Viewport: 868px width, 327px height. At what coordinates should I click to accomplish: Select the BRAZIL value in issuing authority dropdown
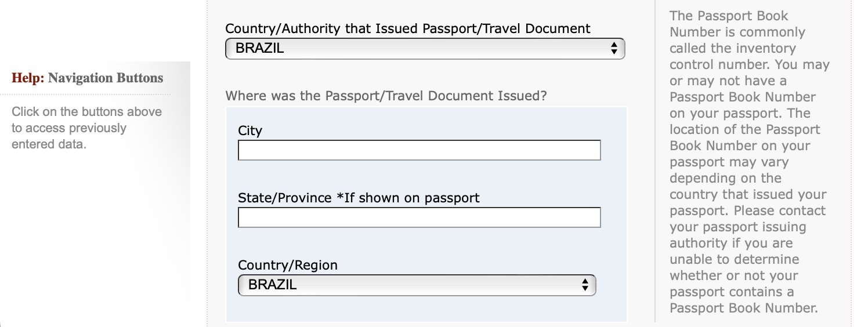tap(259, 49)
